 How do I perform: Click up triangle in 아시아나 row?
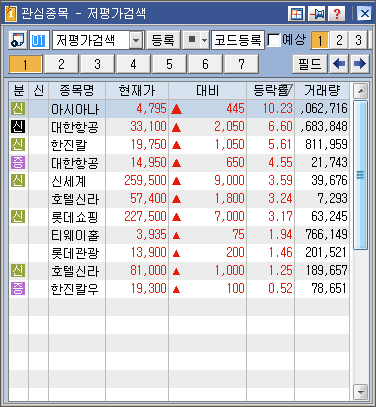pos(176,109)
